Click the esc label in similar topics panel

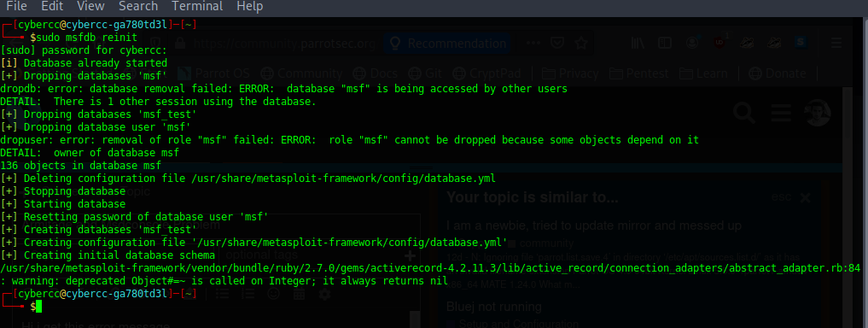pyautogui.click(x=781, y=197)
